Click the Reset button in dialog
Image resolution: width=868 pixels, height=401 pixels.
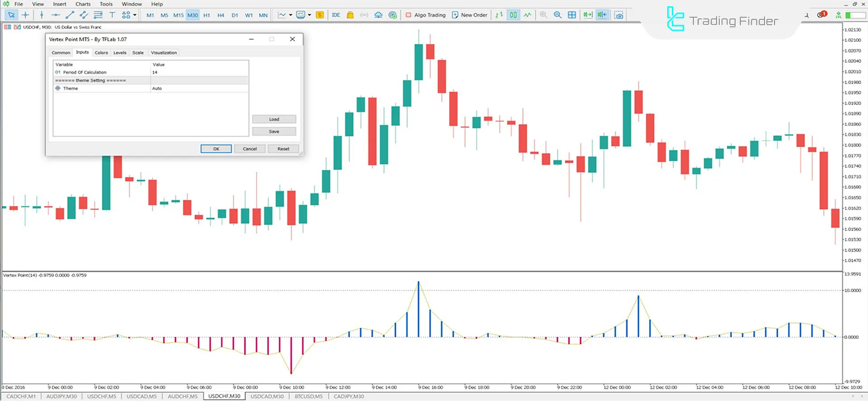283,149
